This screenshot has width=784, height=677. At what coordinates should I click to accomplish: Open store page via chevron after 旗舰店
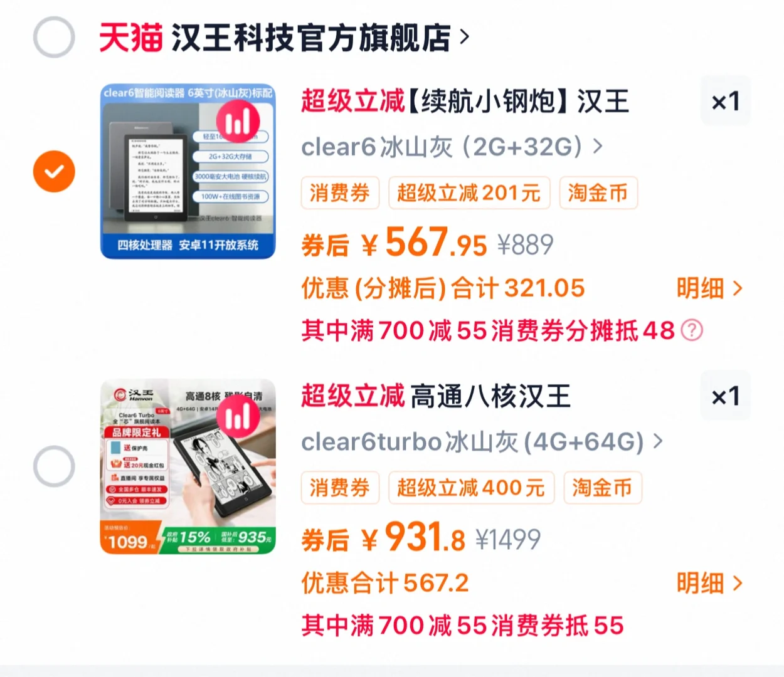pos(464,38)
